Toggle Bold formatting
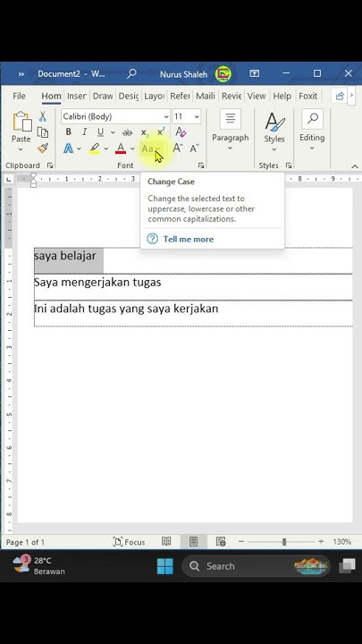Viewport: 362px width, 644px height. [x=69, y=131]
